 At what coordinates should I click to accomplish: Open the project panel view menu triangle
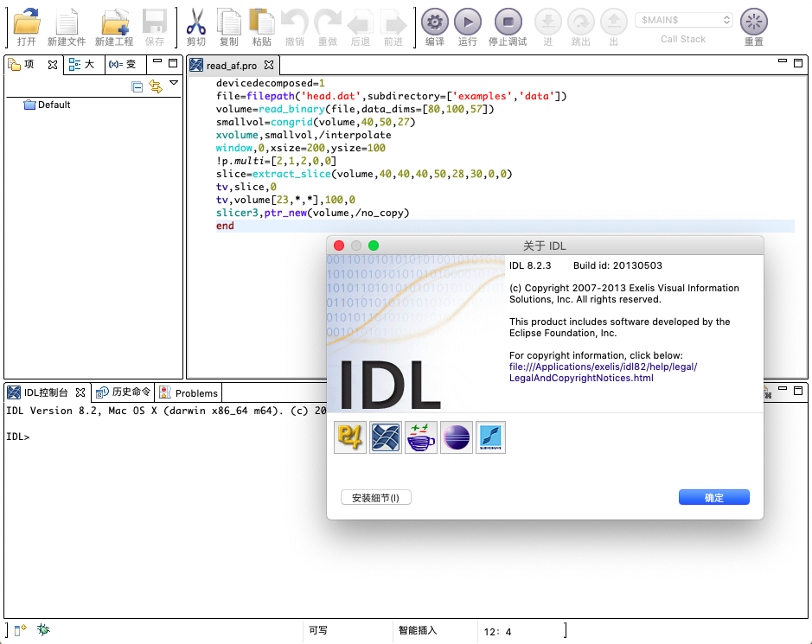click(174, 84)
